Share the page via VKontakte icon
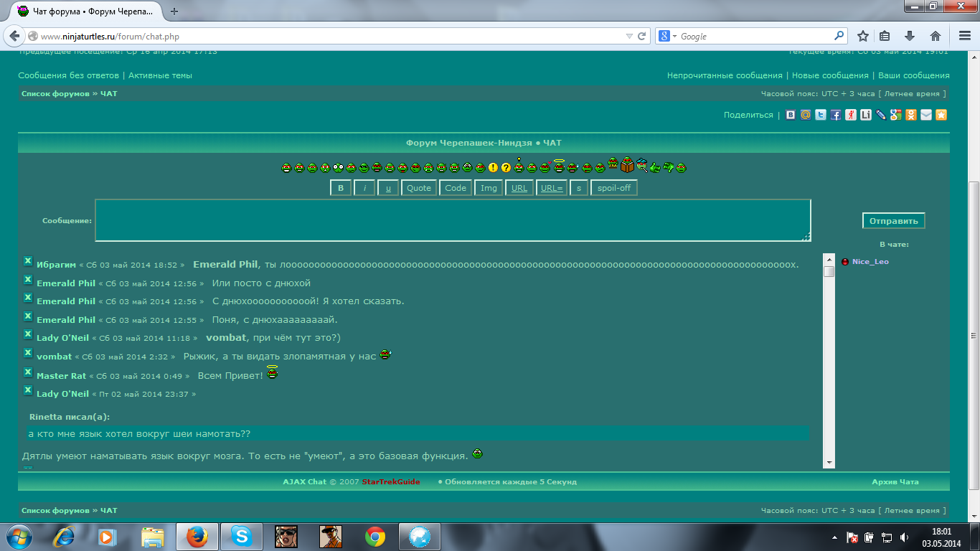 [x=791, y=115]
